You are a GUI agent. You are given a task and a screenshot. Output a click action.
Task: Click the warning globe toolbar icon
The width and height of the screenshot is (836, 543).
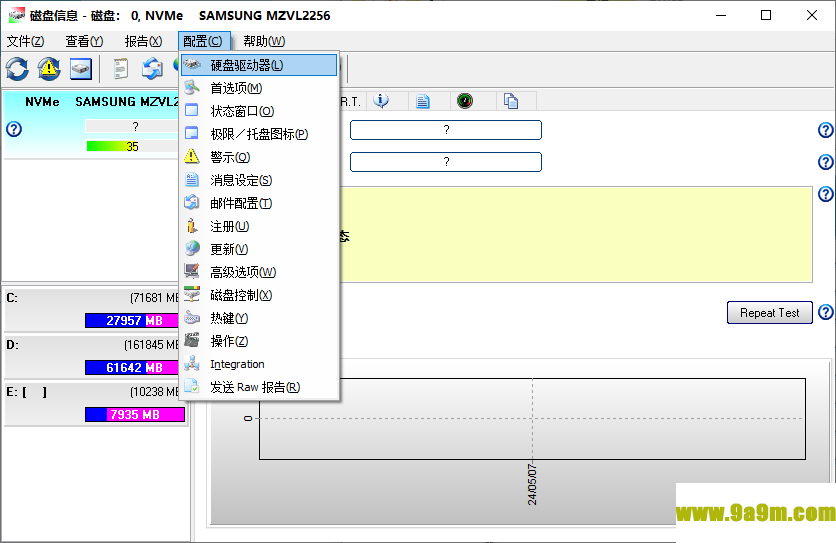coord(49,69)
